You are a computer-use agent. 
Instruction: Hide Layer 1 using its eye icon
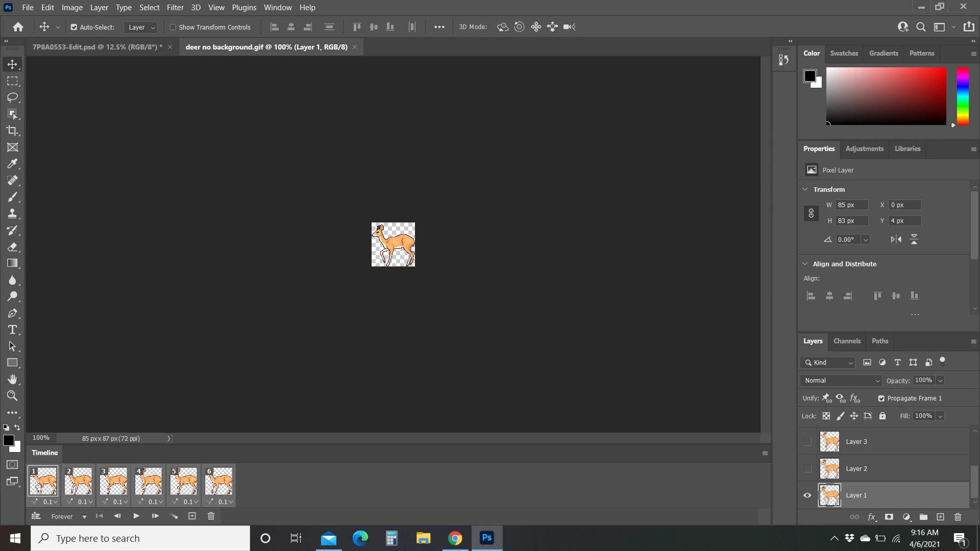(x=807, y=495)
